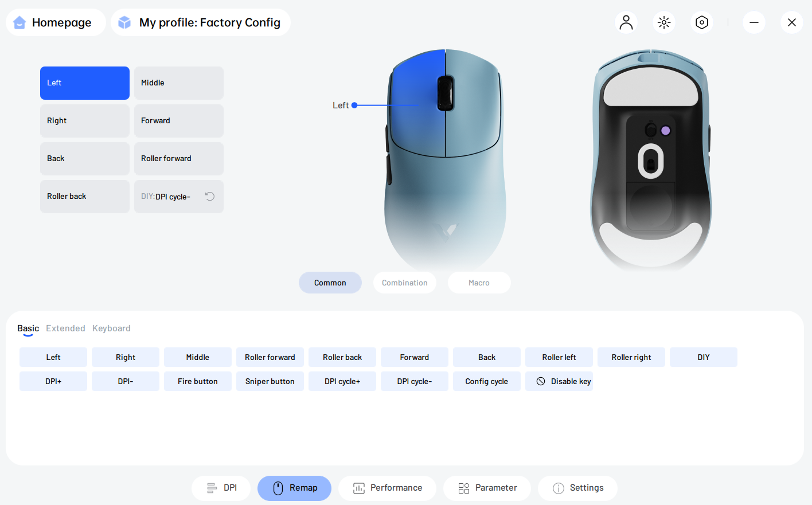Open the hexagon settings icon
The height and width of the screenshot is (505, 812).
(x=702, y=22)
